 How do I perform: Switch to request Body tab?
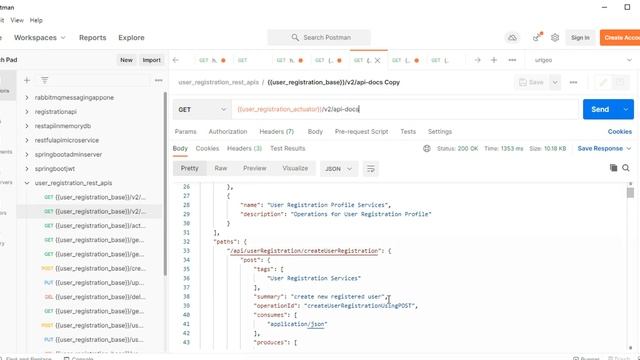coord(315,132)
